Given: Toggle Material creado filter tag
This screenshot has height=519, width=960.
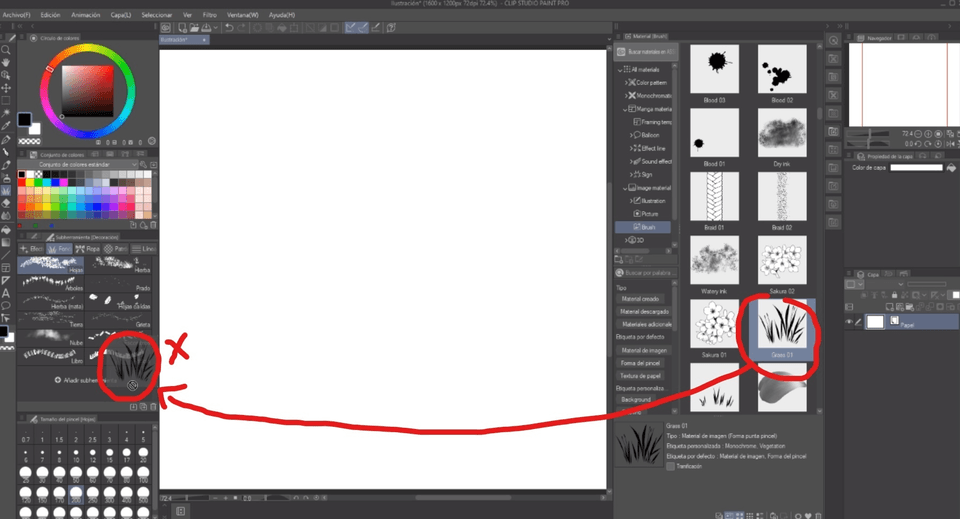Looking at the screenshot, I should 640,299.
